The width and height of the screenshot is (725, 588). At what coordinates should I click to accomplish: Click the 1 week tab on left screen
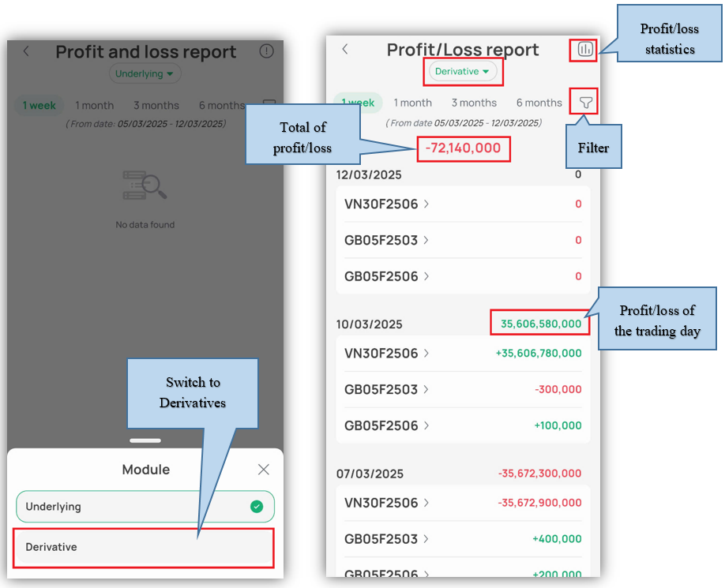click(39, 106)
